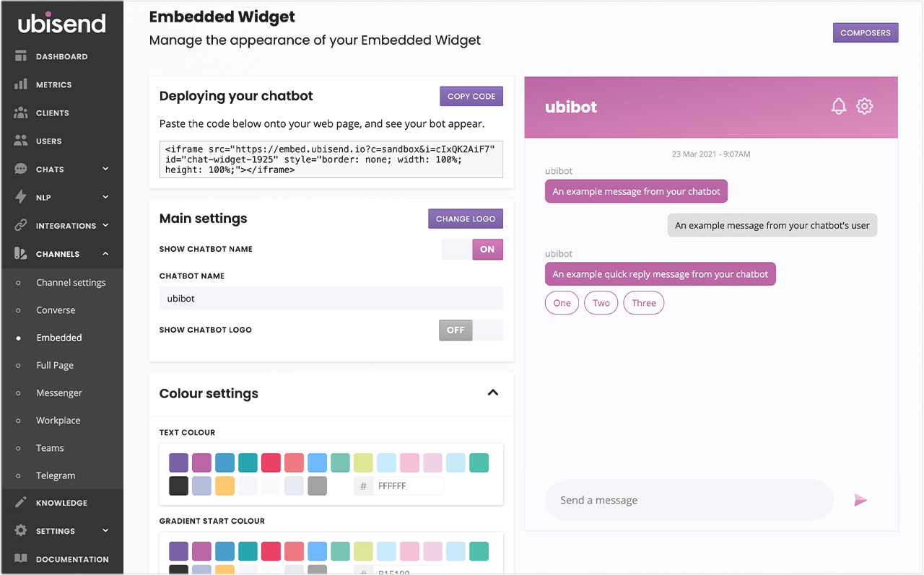924x575 pixels.
Task: Collapse the Colour settings section
Action: (493, 393)
